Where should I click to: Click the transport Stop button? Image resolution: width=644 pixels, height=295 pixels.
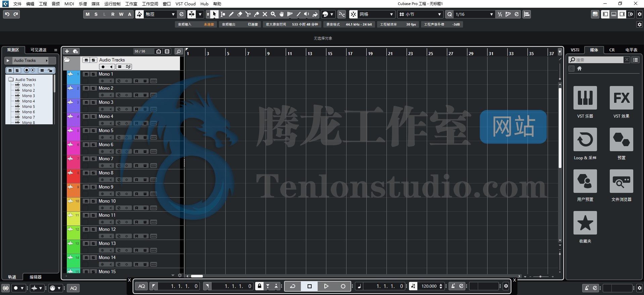(x=309, y=286)
